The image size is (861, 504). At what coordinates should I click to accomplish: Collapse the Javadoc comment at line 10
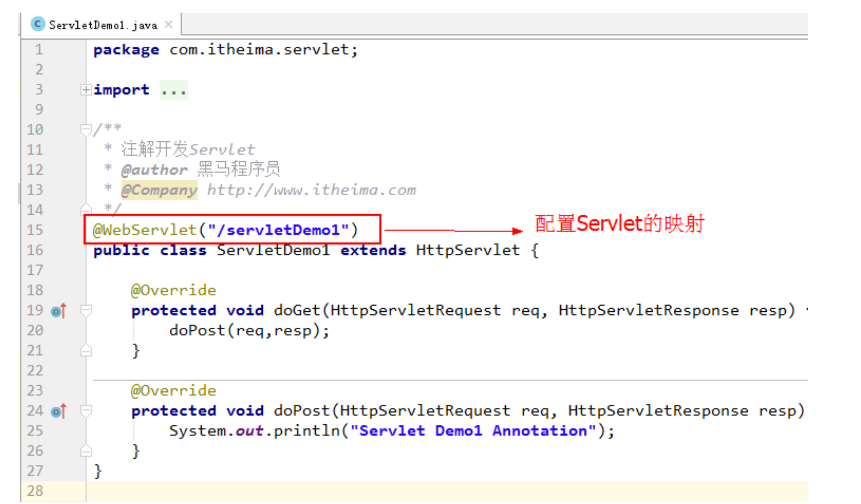pos(86,129)
